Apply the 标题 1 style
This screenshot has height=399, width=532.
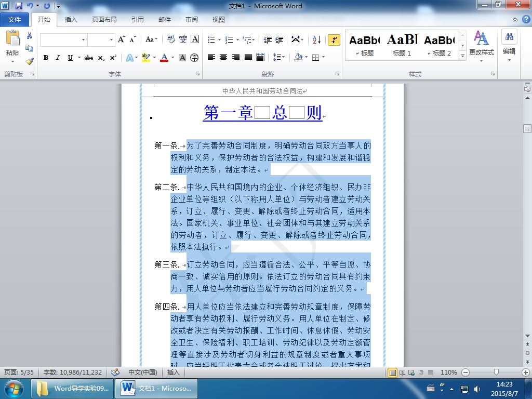pyautogui.click(x=402, y=46)
